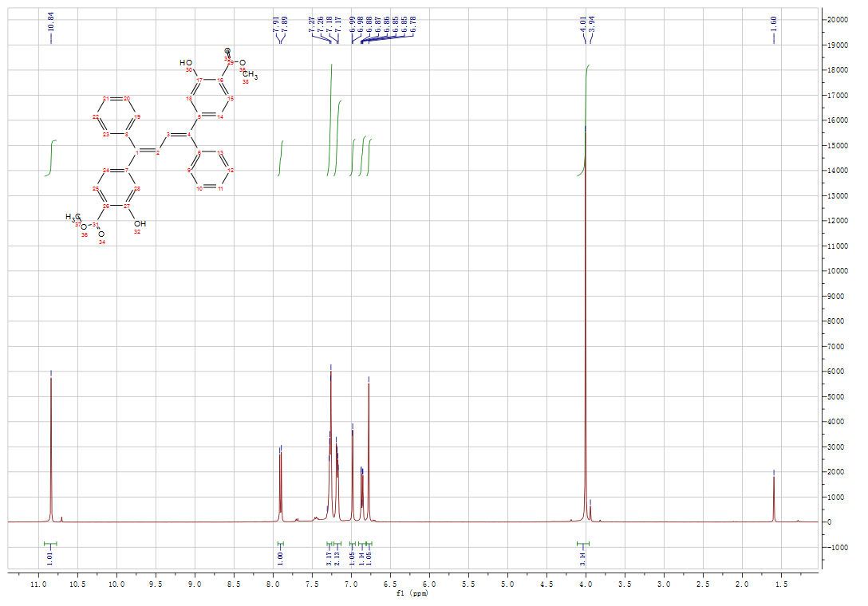The height and width of the screenshot is (606, 868).
Task: Select the 11.0 x-axis tick label
Action: pos(38,584)
